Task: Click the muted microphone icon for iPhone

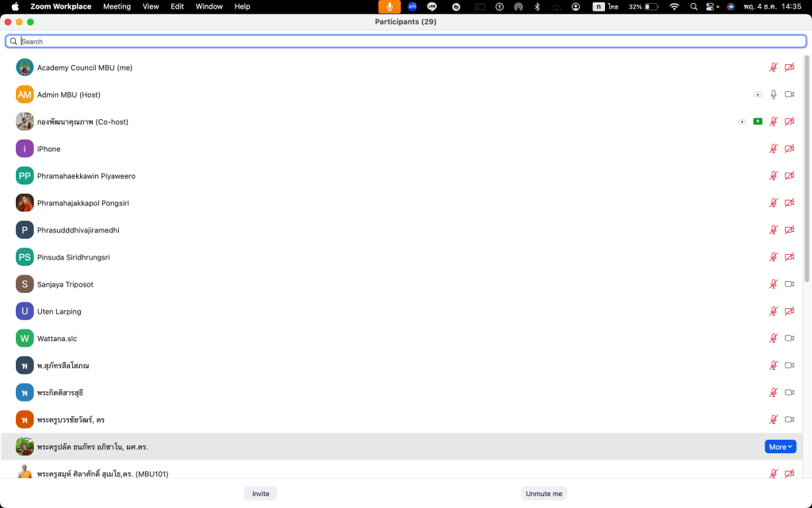Action: click(773, 148)
